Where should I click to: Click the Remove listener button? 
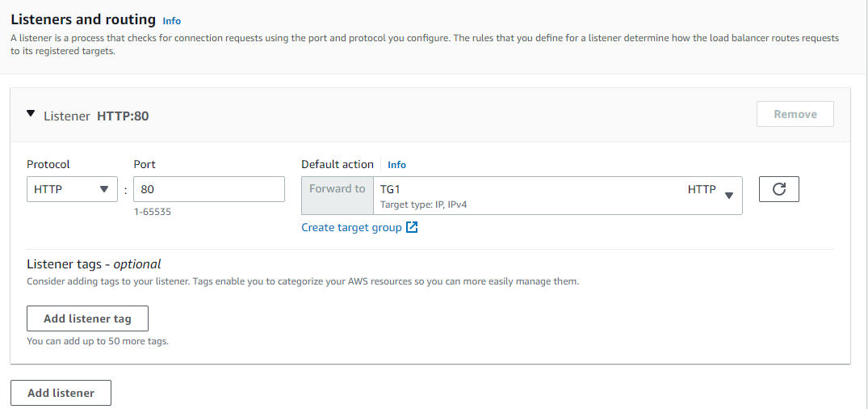tap(795, 114)
